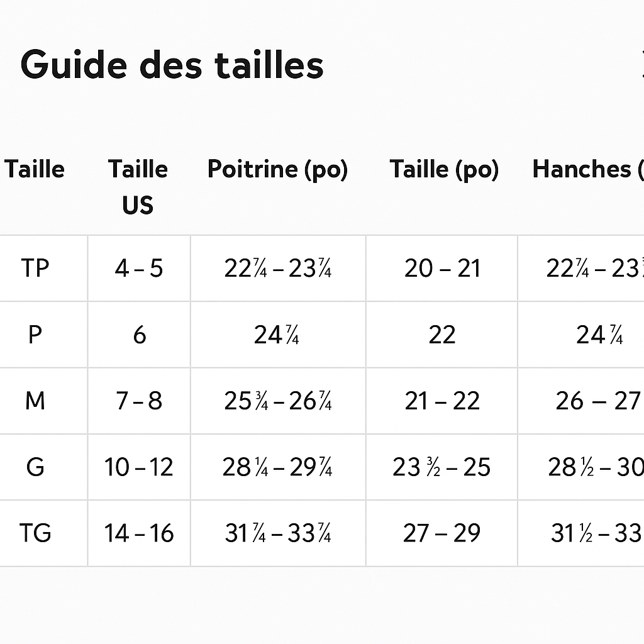Screen dimensions: 644x644
Task: Select the "Taille US" column header
Action: 138,187
